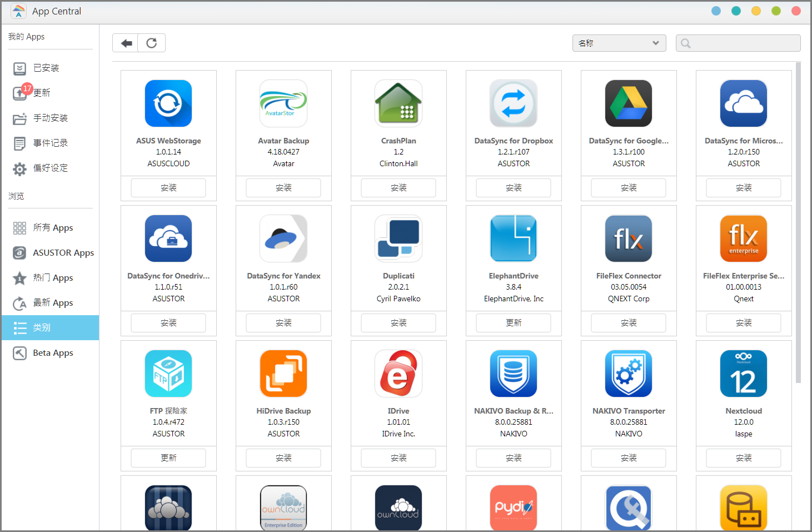Click the Cyril Pawelko developer name

(398, 299)
